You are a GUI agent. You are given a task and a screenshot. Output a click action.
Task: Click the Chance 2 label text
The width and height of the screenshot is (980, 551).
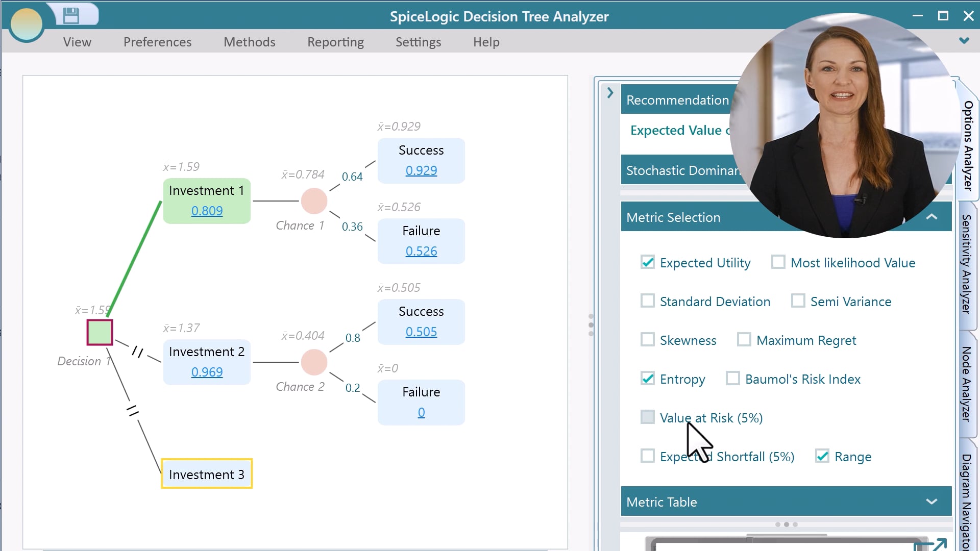[x=300, y=387]
